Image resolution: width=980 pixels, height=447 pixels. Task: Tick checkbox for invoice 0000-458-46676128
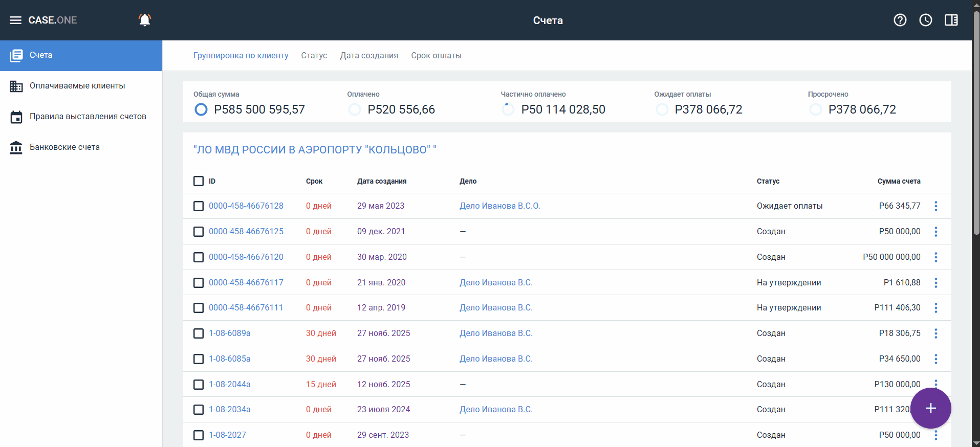(199, 206)
